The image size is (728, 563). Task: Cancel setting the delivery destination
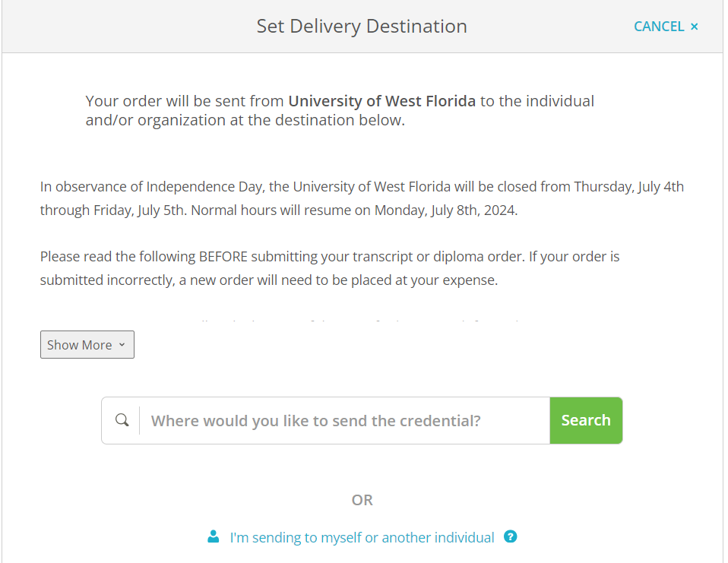666,27
